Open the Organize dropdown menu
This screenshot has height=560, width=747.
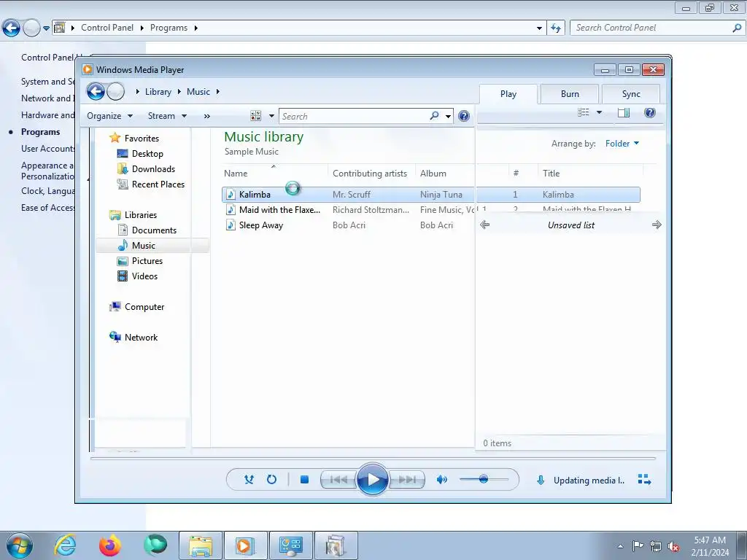[109, 116]
